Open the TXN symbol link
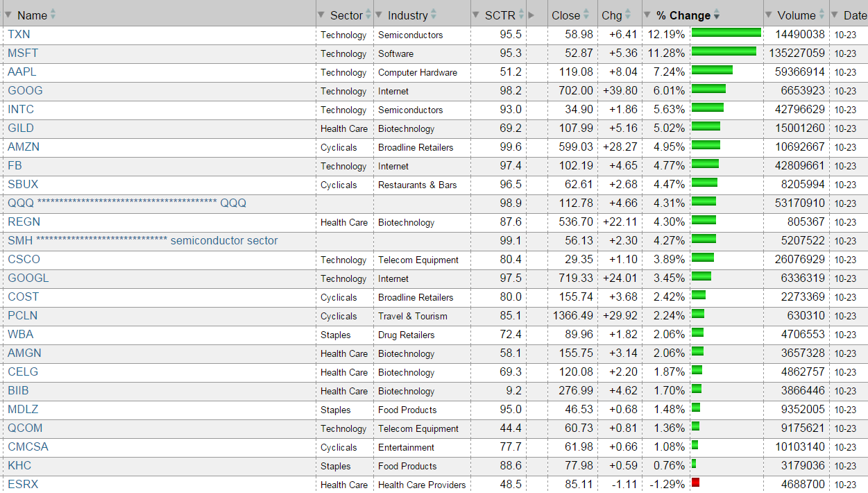The height and width of the screenshot is (493, 868). coord(19,34)
